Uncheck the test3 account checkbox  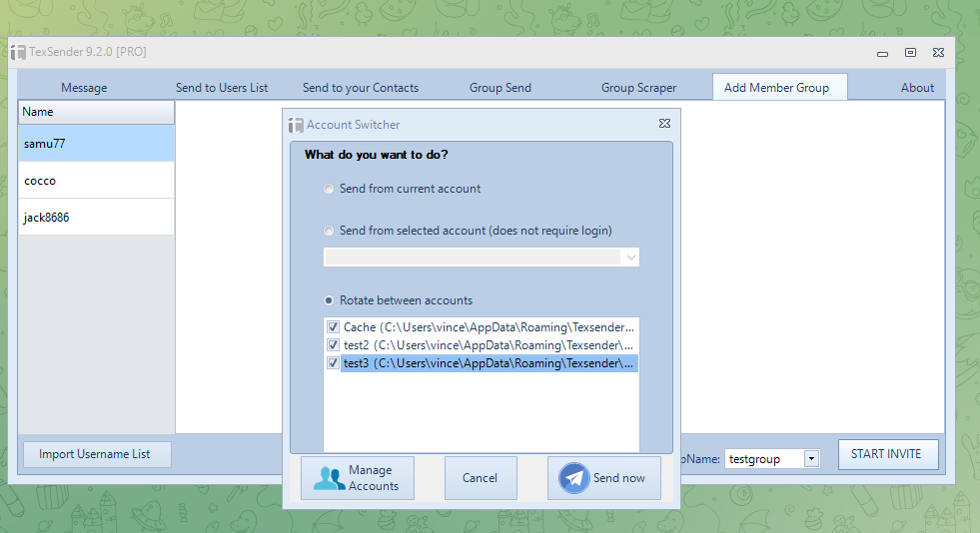coord(333,363)
